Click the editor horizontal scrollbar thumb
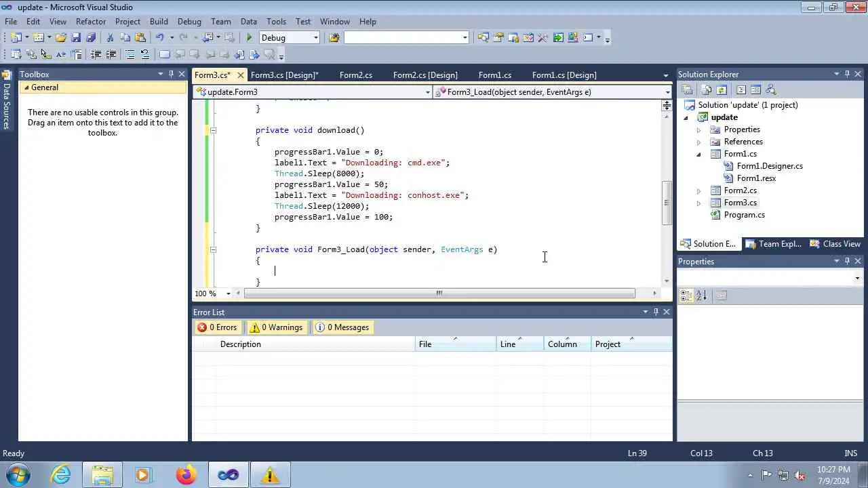The width and height of the screenshot is (868, 488). tap(439, 293)
